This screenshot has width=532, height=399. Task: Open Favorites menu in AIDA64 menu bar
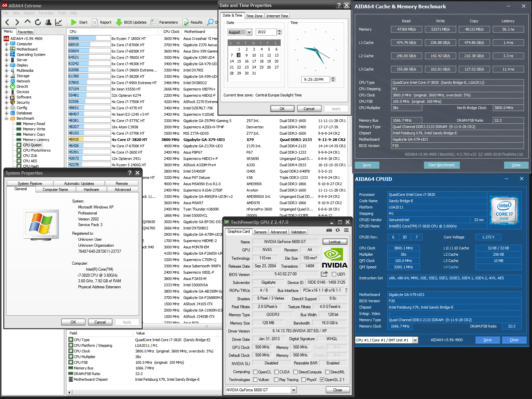pos(46,13)
